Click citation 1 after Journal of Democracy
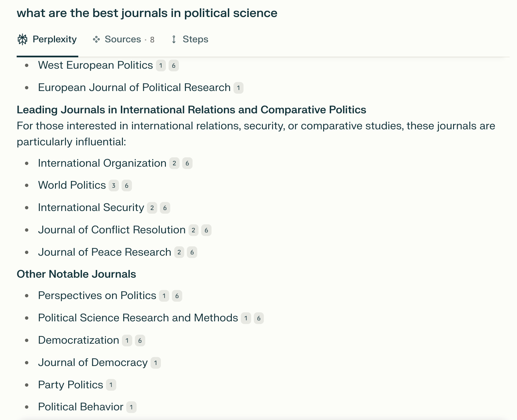This screenshot has width=517, height=420. click(x=156, y=363)
